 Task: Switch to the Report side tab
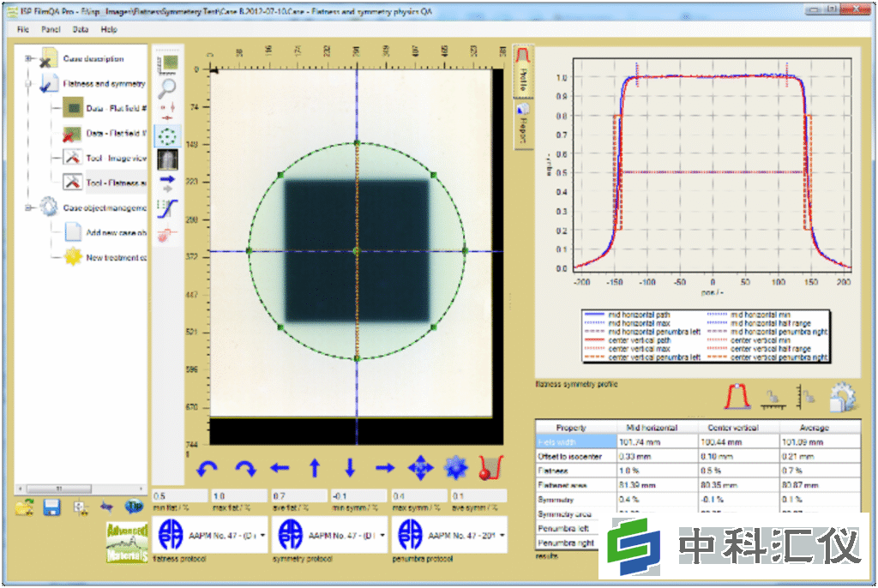(x=522, y=124)
